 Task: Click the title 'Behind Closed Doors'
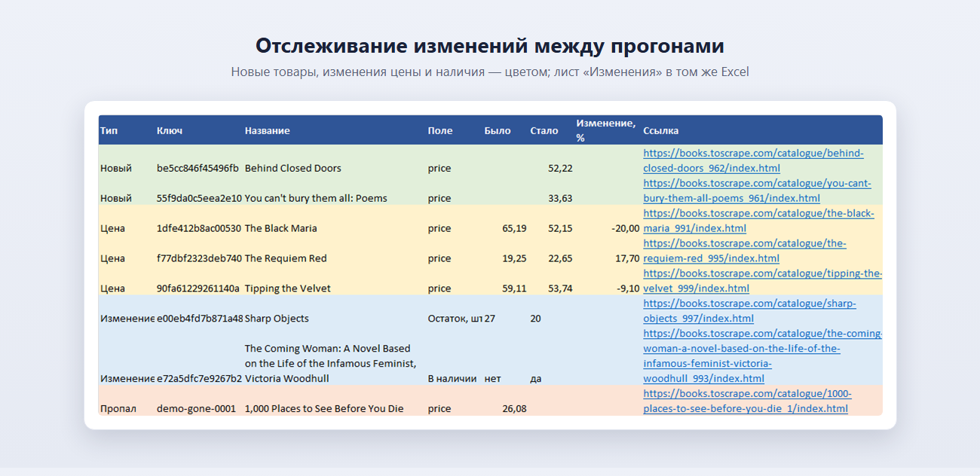pyautogui.click(x=293, y=168)
